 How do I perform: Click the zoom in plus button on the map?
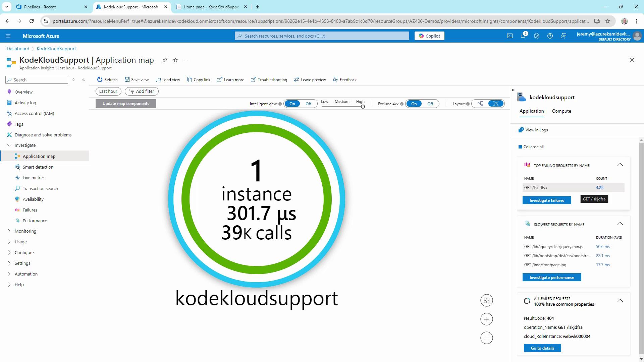click(x=486, y=319)
